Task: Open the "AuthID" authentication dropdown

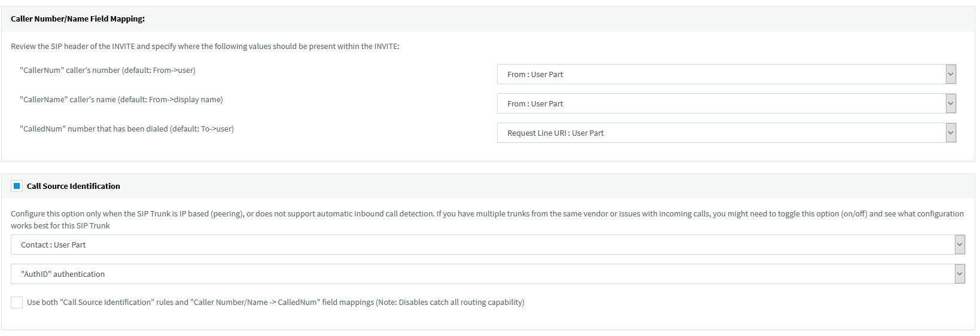Action: click(x=482, y=274)
